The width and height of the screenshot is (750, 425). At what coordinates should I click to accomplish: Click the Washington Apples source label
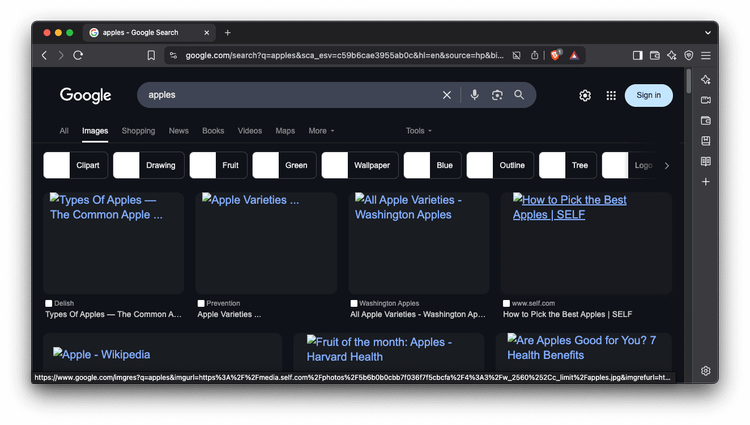[x=389, y=303]
